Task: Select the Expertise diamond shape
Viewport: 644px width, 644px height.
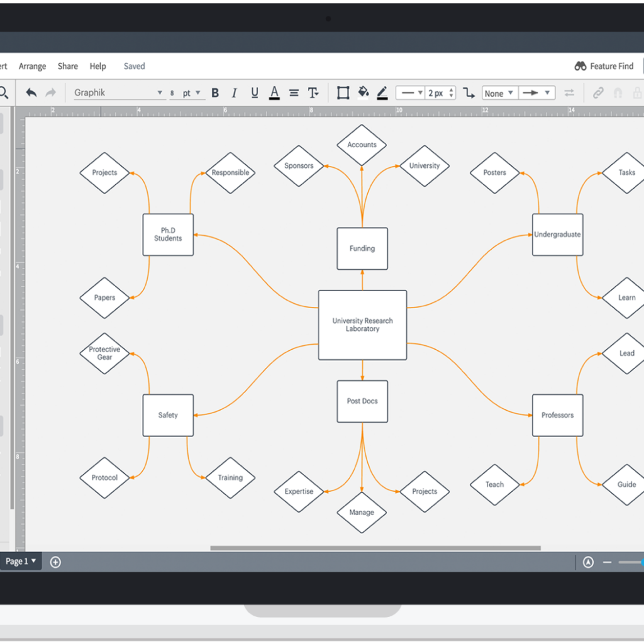Action: tap(299, 492)
